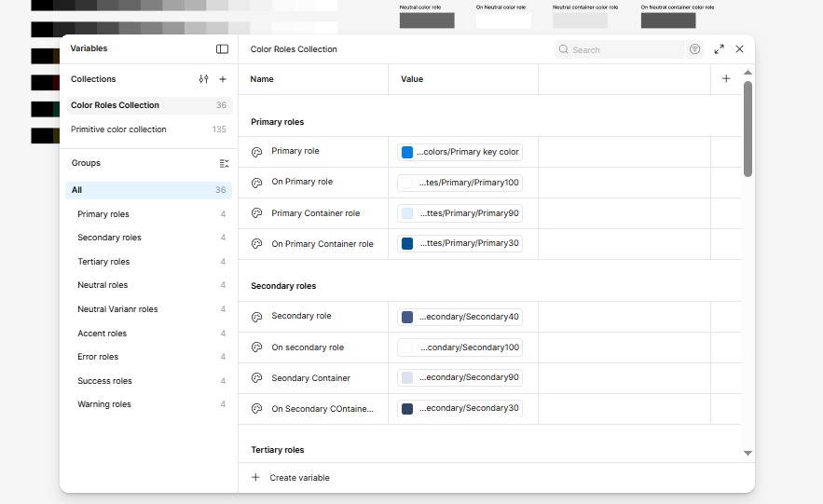Click the Primary90 light blue swatch
The height and width of the screenshot is (504, 823).
coord(407,213)
